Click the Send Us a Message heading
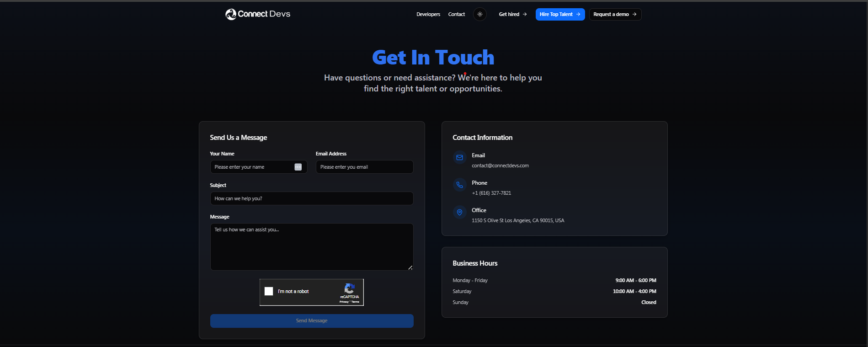This screenshot has height=347, width=868. coord(239,138)
